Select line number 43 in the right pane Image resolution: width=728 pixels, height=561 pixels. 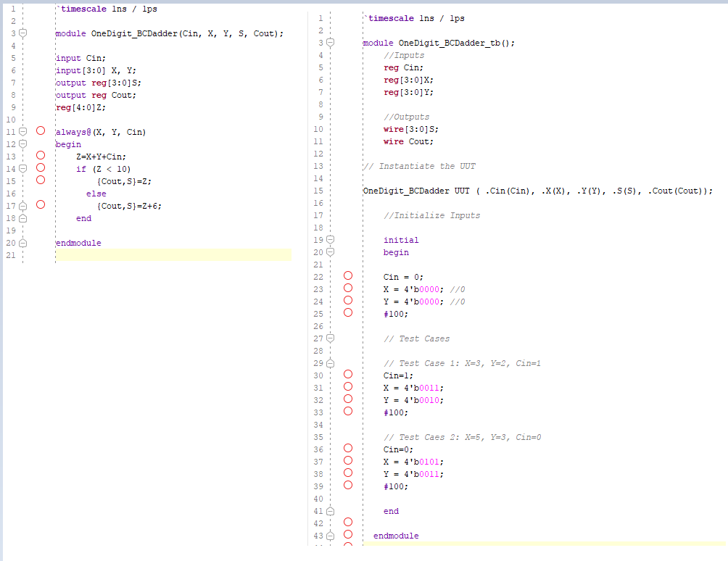point(318,536)
